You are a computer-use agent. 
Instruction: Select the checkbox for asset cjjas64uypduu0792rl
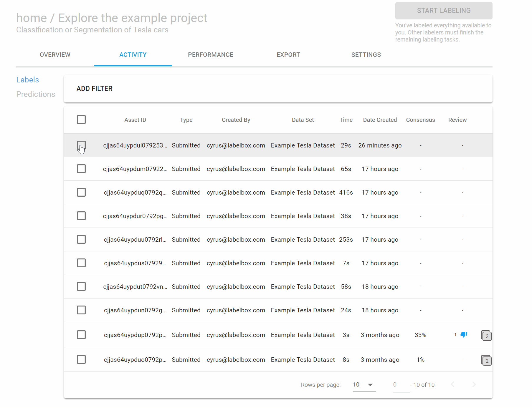point(81,239)
